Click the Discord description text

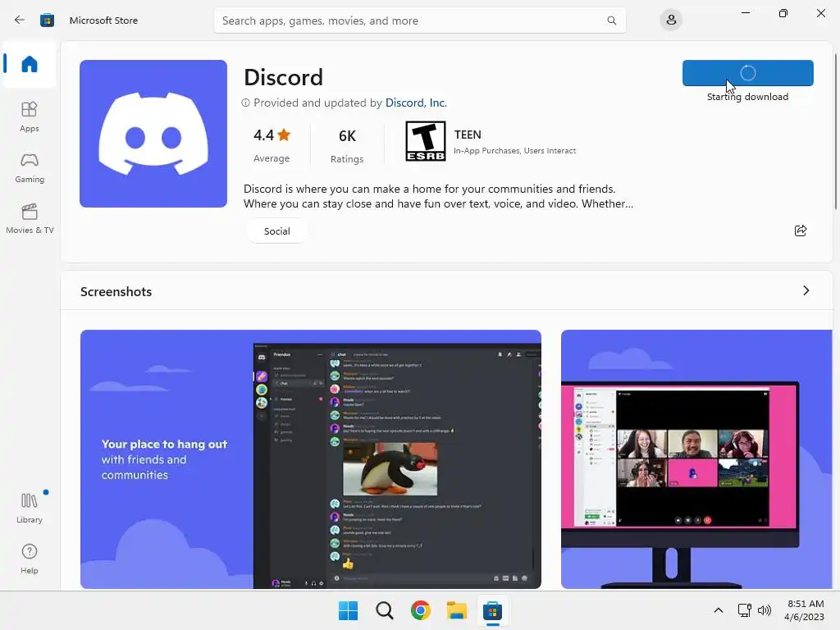(x=438, y=196)
